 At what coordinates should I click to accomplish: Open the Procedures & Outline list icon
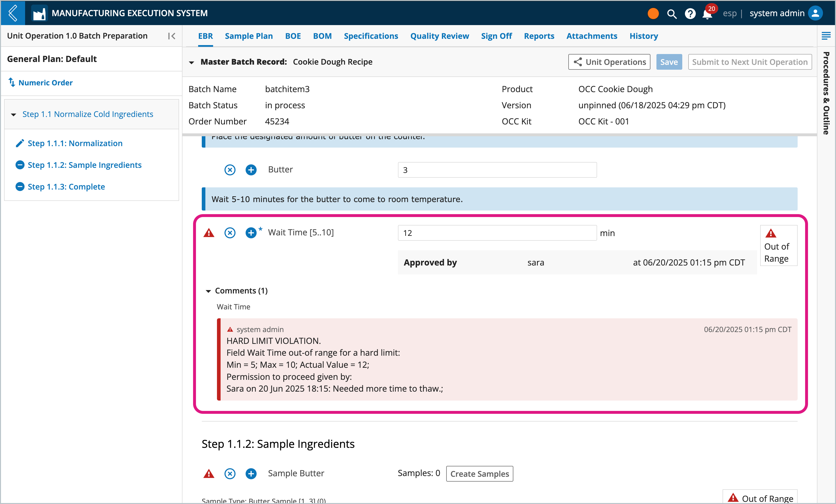(826, 36)
